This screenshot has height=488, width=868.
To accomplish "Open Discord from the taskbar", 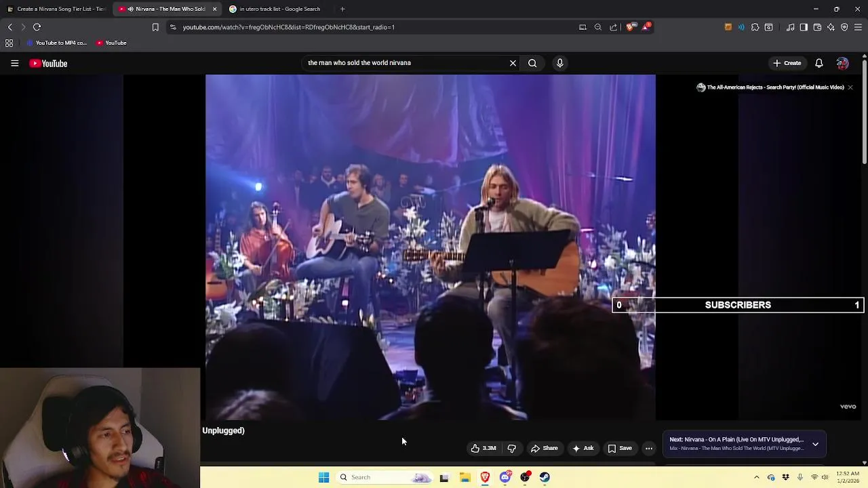I will point(505,477).
